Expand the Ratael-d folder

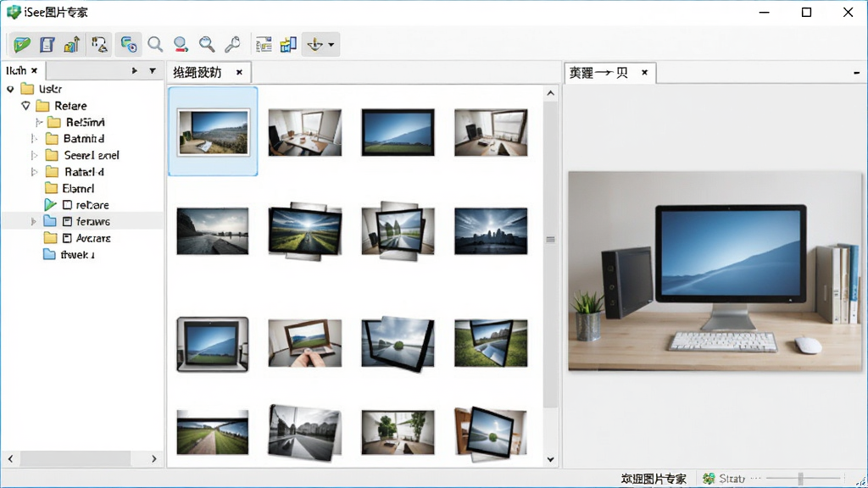point(34,171)
